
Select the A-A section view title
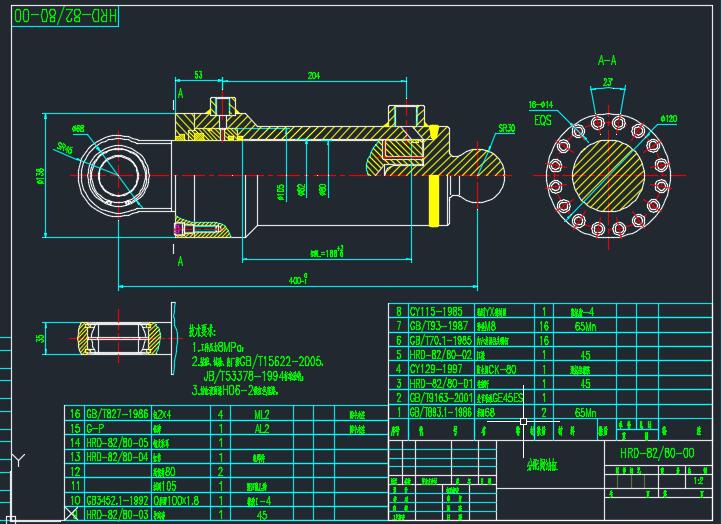[607, 60]
